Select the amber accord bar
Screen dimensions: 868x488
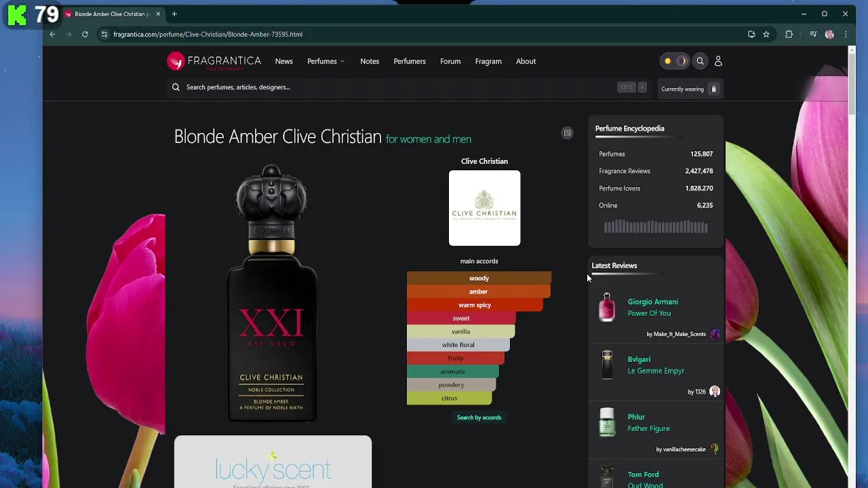pos(479,291)
